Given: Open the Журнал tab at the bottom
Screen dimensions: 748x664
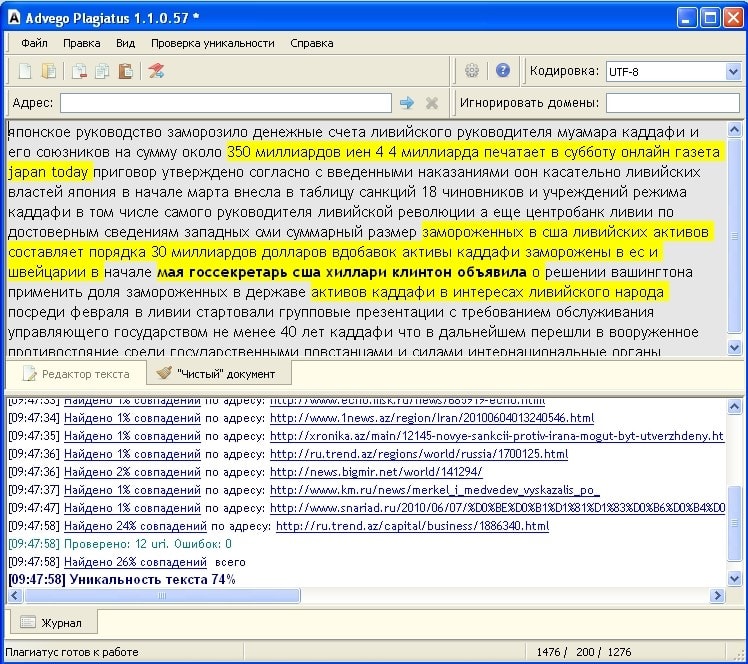Looking at the screenshot, I should (52, 623).
